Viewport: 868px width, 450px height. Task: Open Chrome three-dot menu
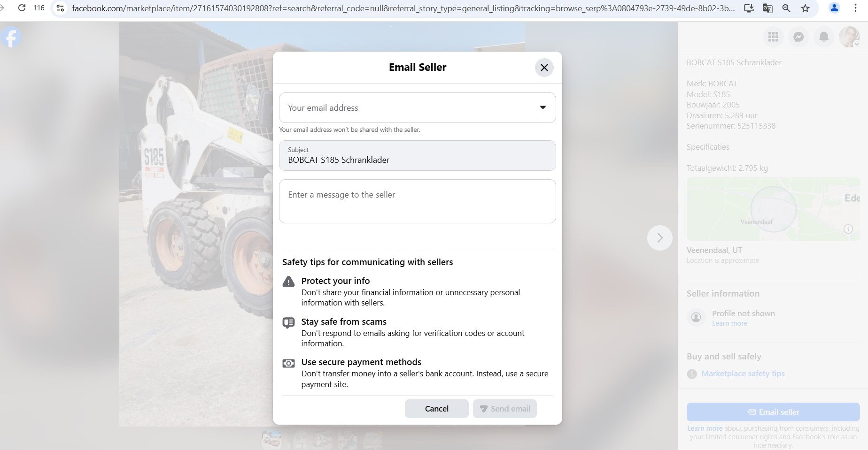point(855,8)
